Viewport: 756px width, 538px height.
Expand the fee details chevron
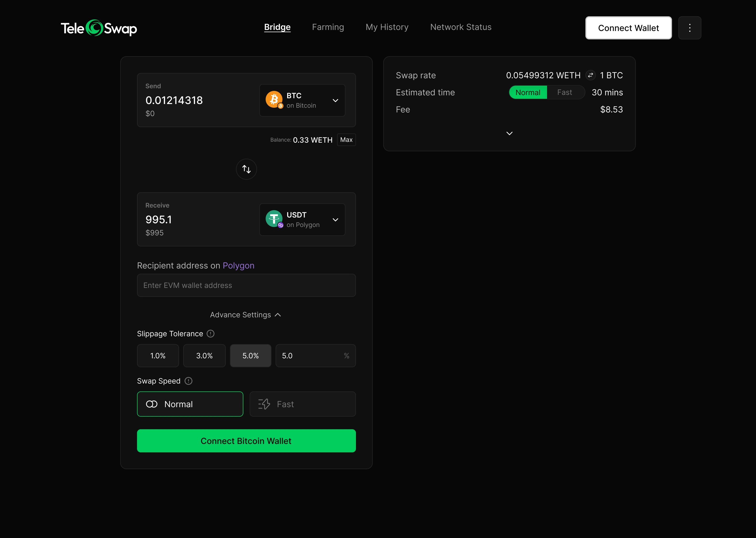(x=510, y=133)
